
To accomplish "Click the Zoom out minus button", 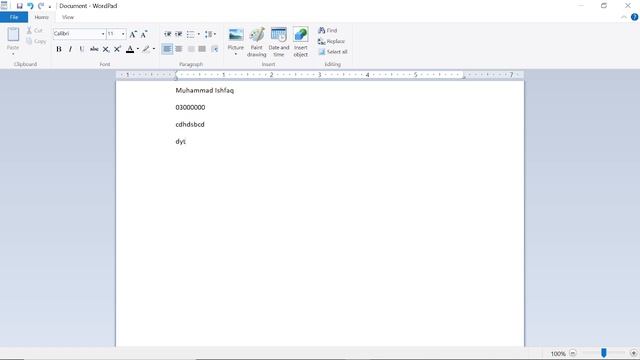I will tap(573, 353).
